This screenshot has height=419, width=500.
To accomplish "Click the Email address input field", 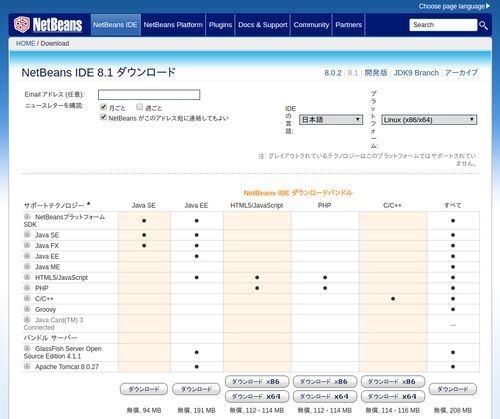I will coord(149,95).
